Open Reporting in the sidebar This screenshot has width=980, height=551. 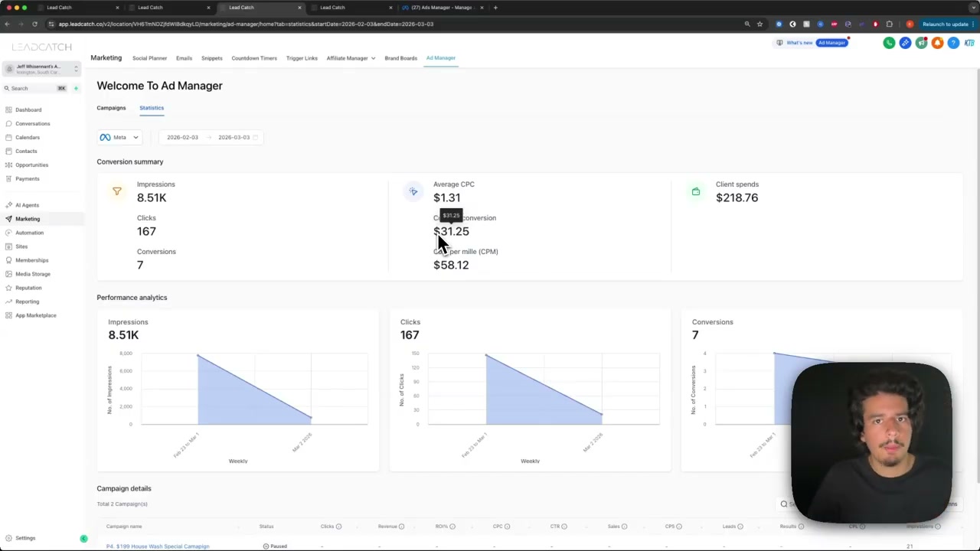click(27, 302)
